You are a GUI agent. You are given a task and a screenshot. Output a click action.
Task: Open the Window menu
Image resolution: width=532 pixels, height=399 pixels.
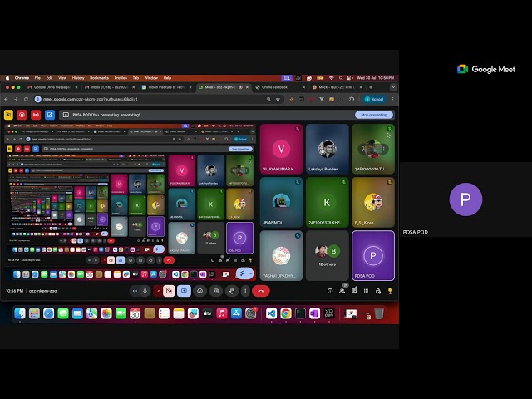(x=151, y=78)
